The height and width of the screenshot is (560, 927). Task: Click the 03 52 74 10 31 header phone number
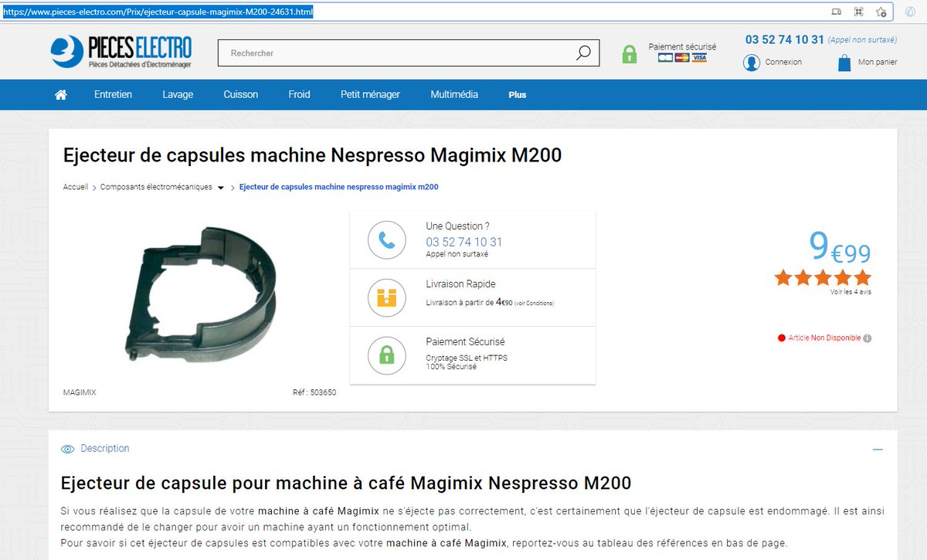pos(784,39)
